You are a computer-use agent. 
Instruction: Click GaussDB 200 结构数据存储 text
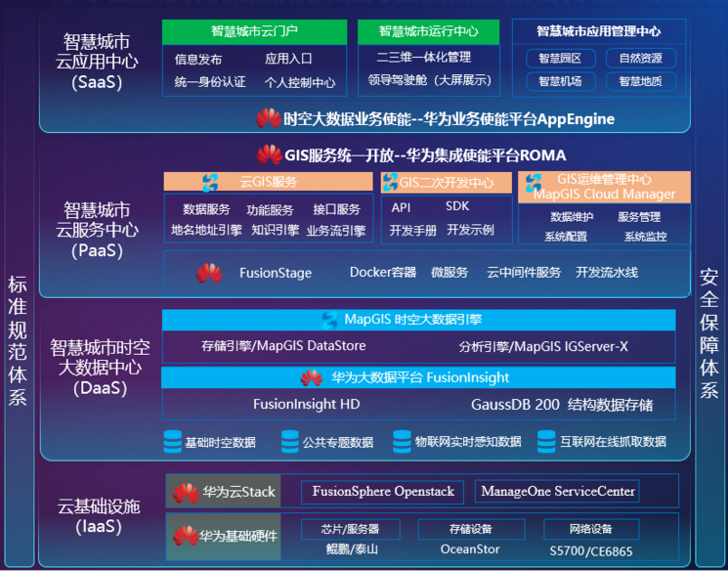tap(562, 405)
